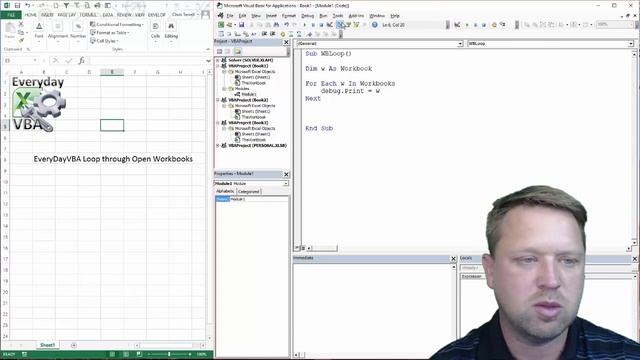640x360 pixels.
Task: Click the Reset stop icon in VBA toolbar
Action: [321, 25]
